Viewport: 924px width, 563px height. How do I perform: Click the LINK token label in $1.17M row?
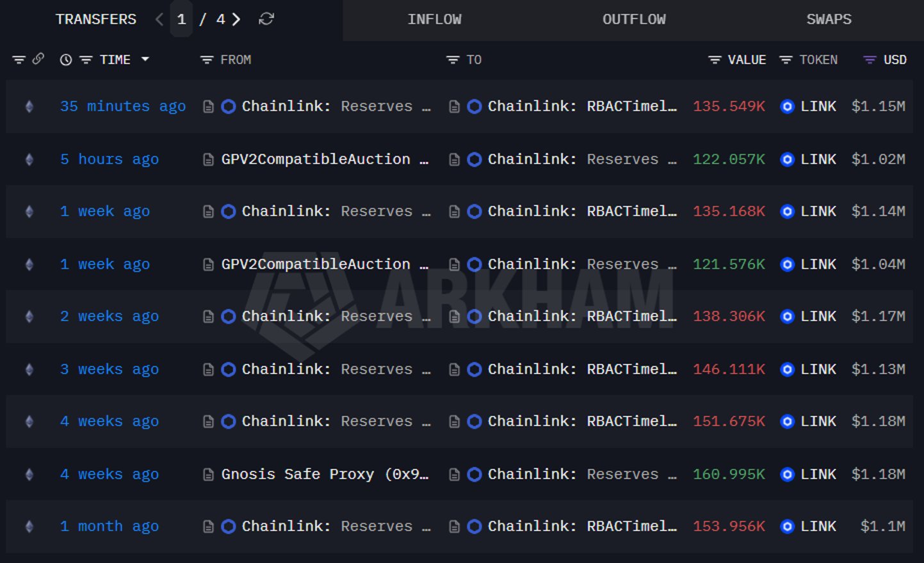click(x=818, y=316)
